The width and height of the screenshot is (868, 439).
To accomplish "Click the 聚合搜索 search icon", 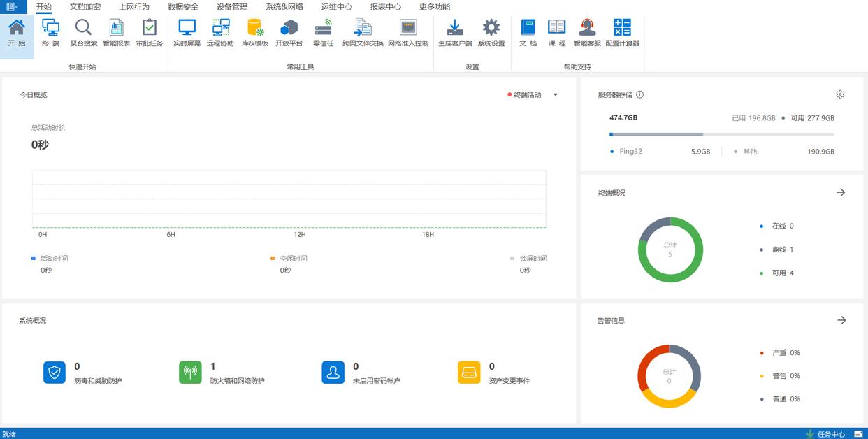I will click(83, 33).
